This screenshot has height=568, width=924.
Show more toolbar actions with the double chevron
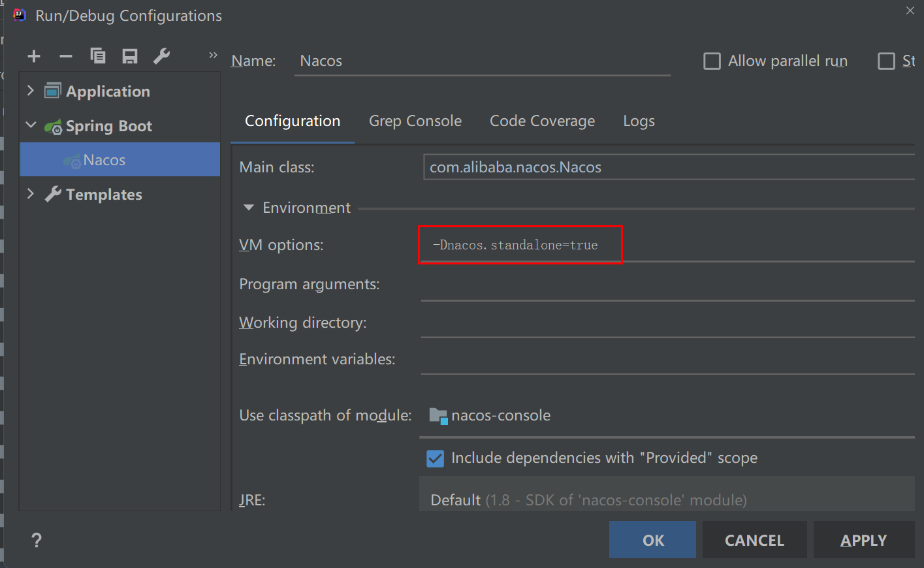(x=213, y=55)
